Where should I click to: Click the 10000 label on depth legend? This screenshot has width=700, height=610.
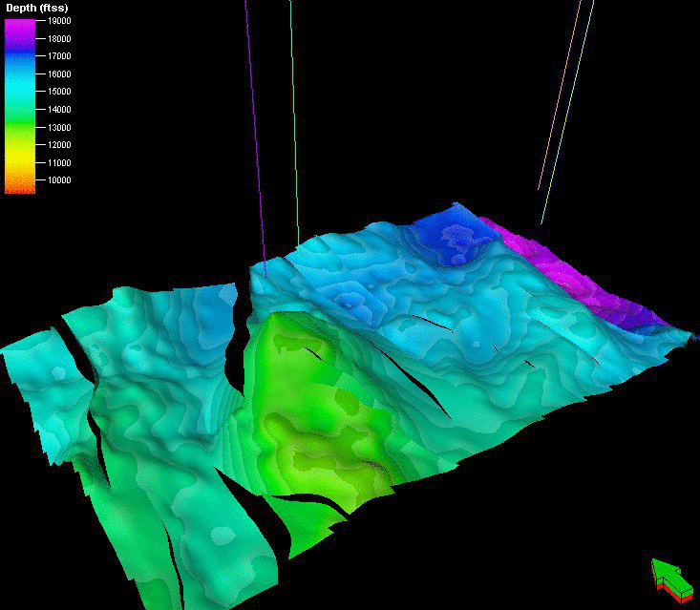click(56, 180)
